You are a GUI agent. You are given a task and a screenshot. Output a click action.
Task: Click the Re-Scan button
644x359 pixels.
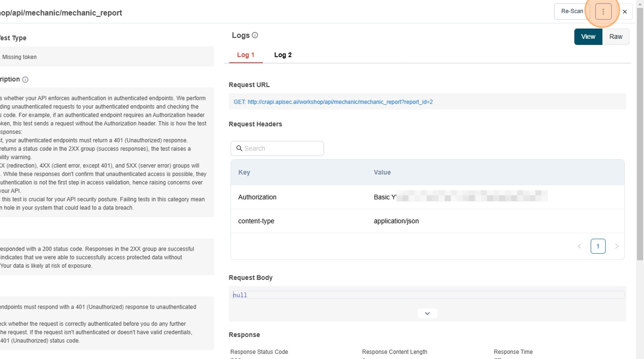pyautogui.click(x=572, y=12)
